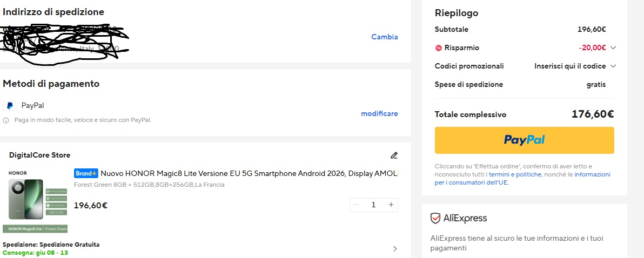644x258 pixels.
Task: Expand the Risparmio savings details chevron
Action: [x=613, y=47]
